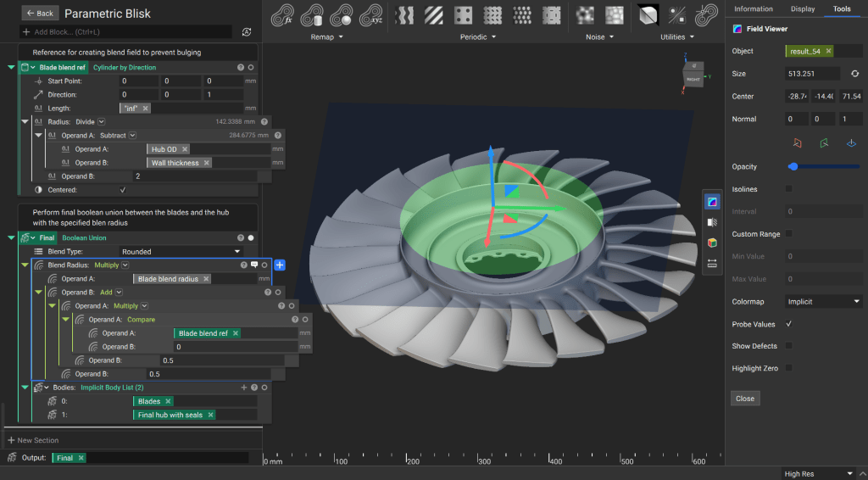Click the blue plane orientation icon
Screen dimensions: 868x480
(x=851, y=143)
